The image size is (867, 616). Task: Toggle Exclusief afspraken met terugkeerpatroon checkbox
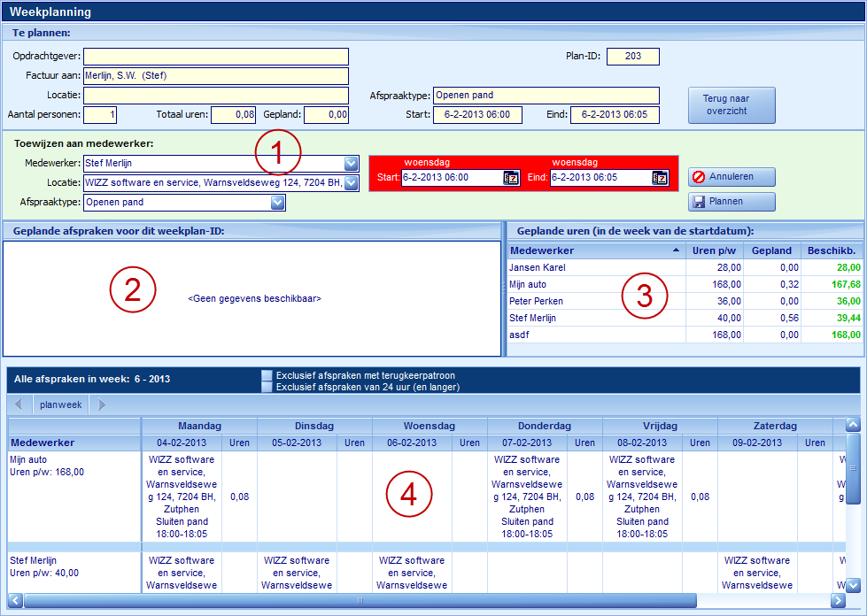tap(267, 375)
